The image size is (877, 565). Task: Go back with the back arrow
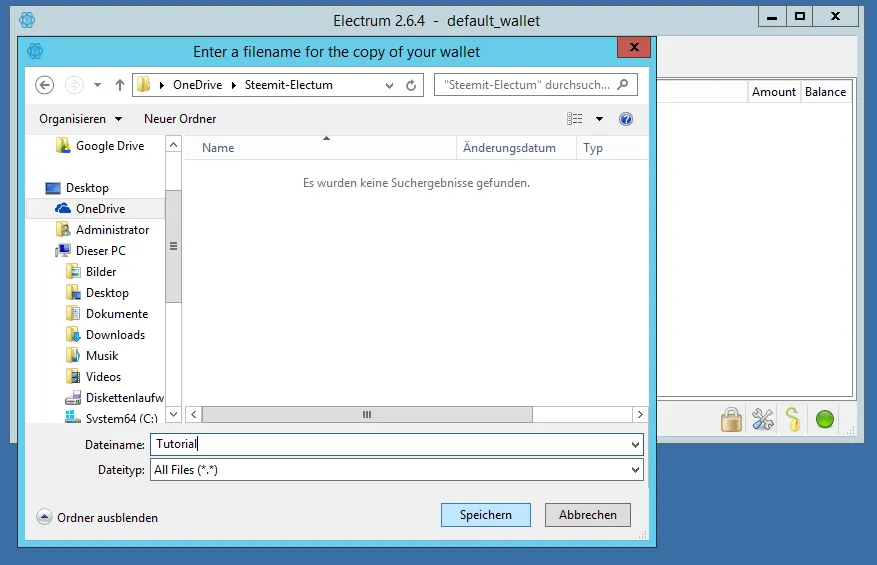pyautogui.click(x=45, y=85)
